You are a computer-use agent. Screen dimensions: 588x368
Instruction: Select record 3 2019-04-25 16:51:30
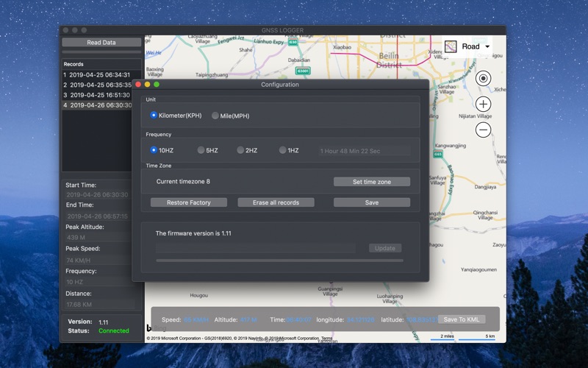tap(97, 95)
